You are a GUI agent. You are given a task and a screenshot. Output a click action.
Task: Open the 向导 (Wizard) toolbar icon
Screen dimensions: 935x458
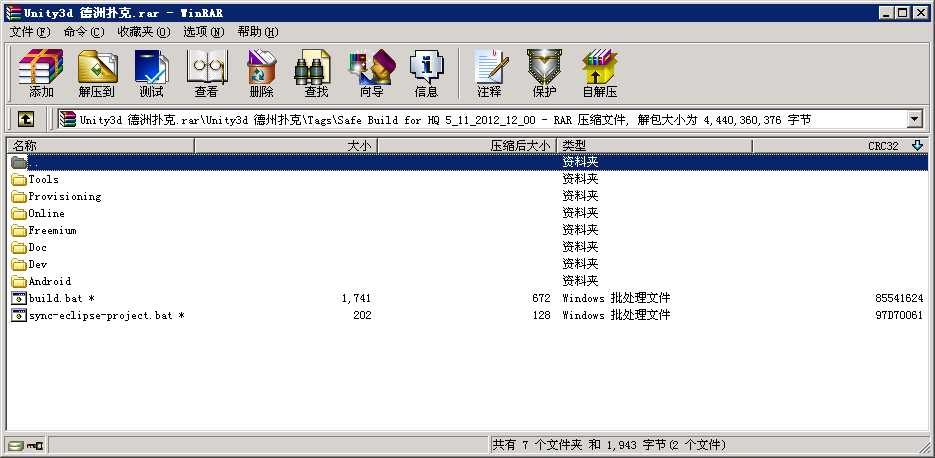371,73
